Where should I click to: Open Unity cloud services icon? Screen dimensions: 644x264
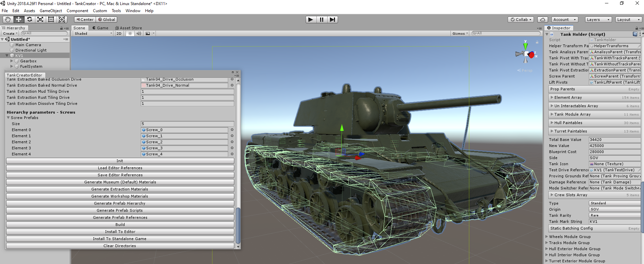pyautogui.click(x=543, y=20)
